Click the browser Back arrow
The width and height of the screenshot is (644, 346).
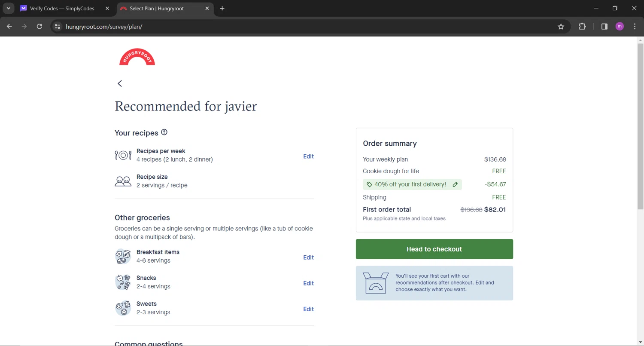click(9, 27)
